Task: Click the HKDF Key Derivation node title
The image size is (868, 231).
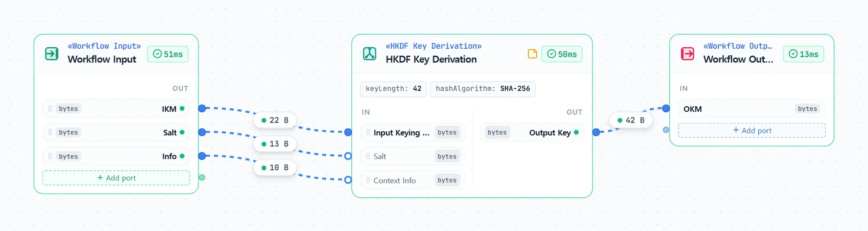Action: click(431, 59)
